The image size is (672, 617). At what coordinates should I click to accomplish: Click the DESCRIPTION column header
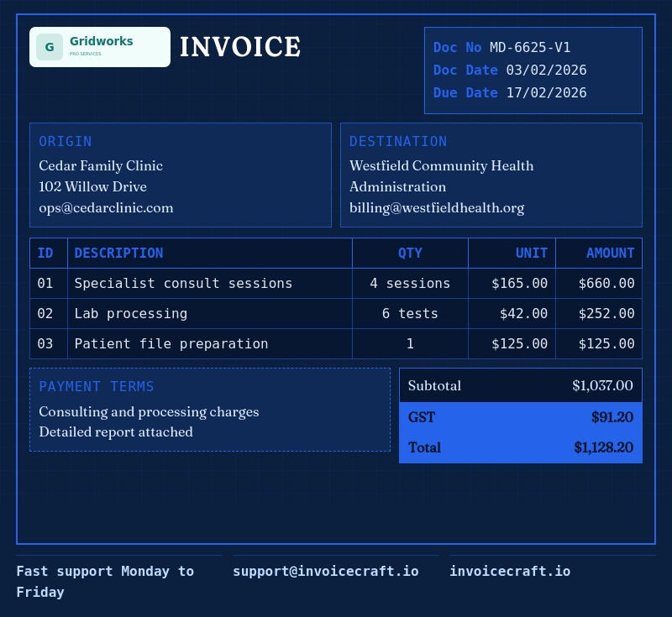coord(118,253)
